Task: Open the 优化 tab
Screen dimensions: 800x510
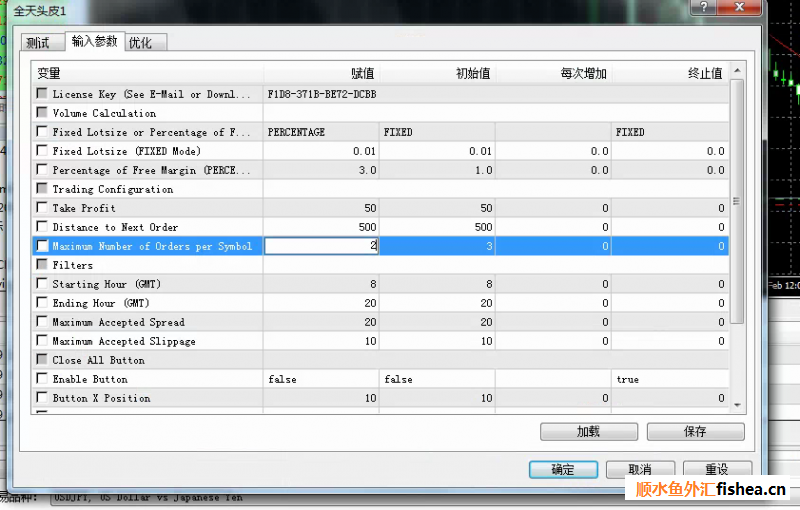Action: coord(140,43)
